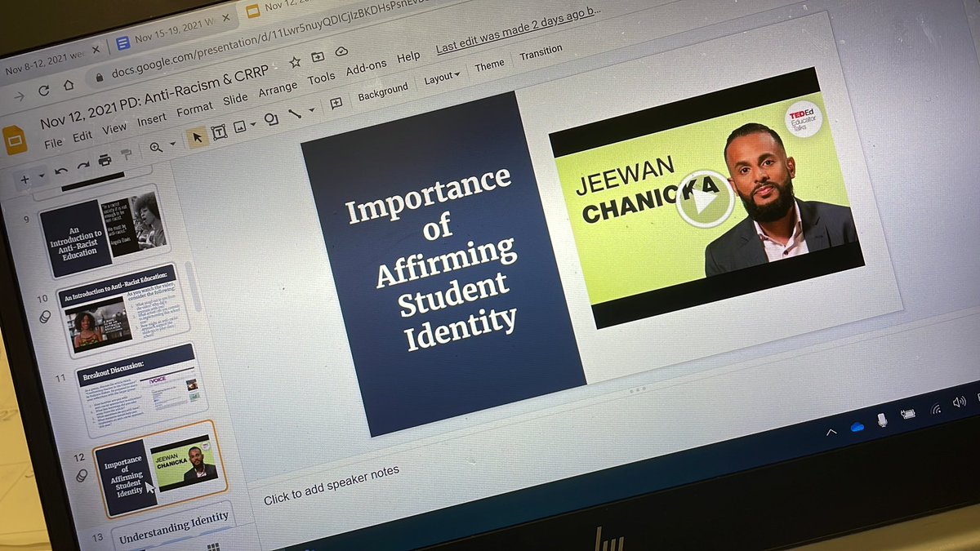Expand the Line type dropdown arrow
The height and width of the screenshot is (551, 980).
click(x=311, y=111)
